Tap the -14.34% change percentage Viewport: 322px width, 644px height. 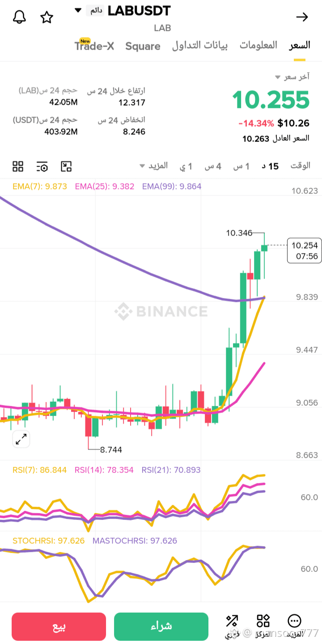click(x=256, y=123)
